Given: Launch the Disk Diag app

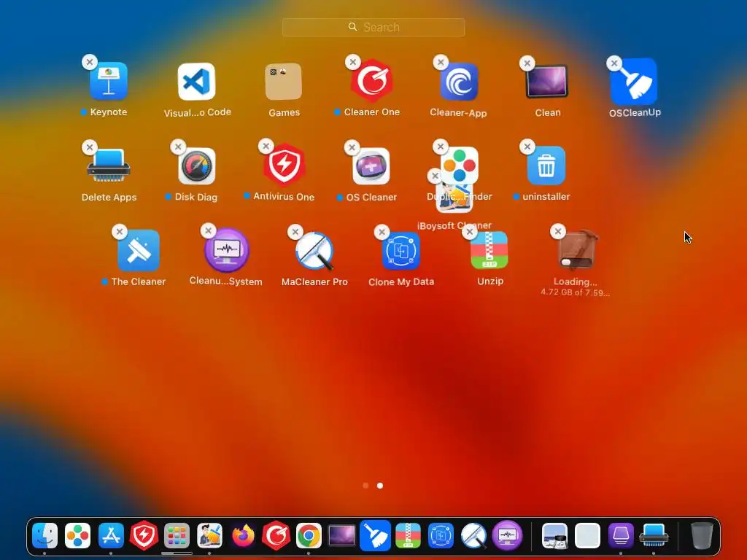Looking at the screenshot, I should (x=197, y=166).
